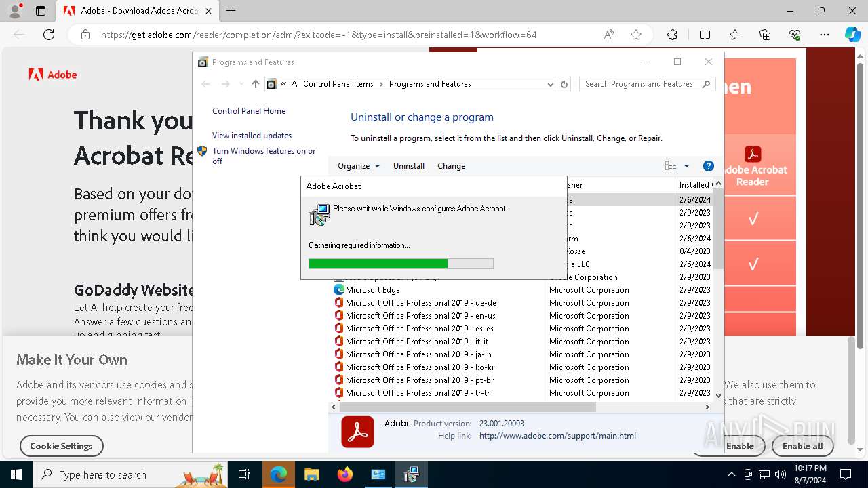Select Microsoft Office Professional 2019 - ko-kr
The height and width of the screenshot is (488, 868).
[420, 367]
